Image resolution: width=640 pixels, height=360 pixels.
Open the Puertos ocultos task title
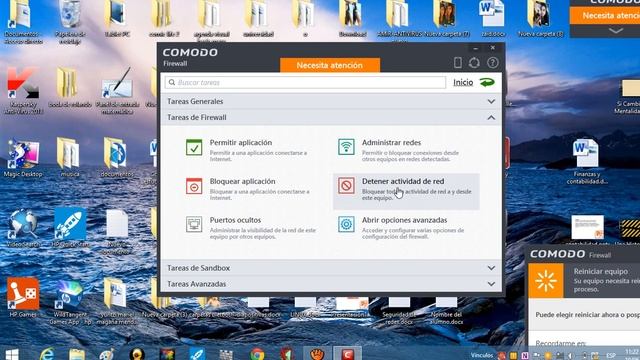(x=236, y=220)
